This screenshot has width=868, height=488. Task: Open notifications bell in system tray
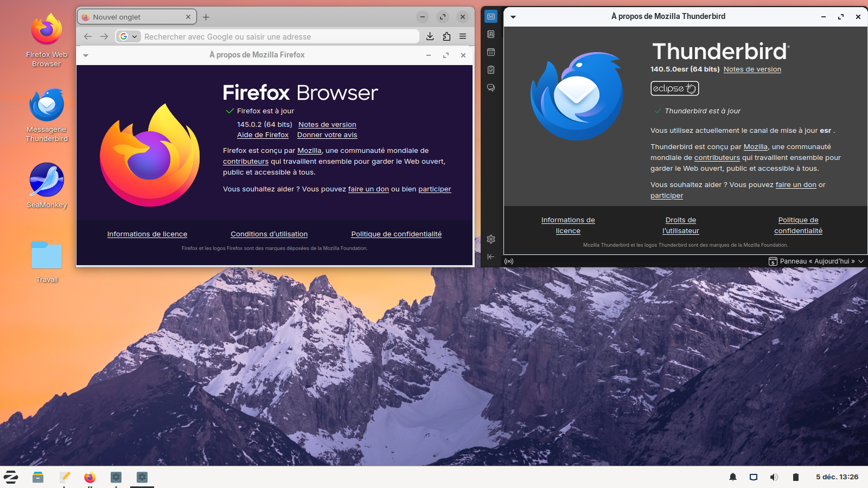733,477
